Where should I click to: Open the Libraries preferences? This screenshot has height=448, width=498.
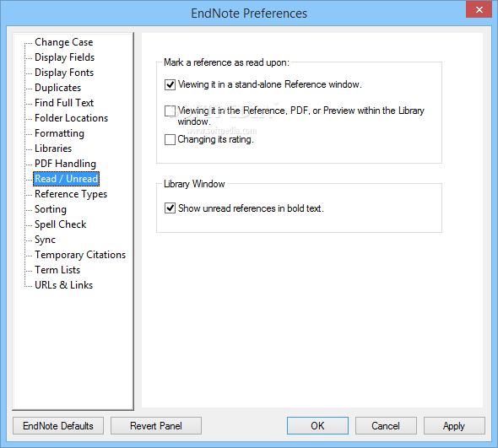[x=53, y=148]
